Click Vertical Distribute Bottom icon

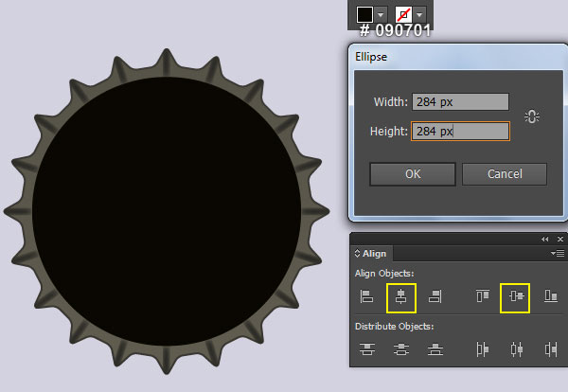[435, 349]
